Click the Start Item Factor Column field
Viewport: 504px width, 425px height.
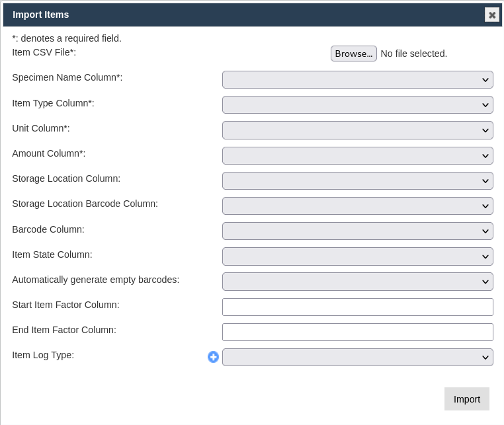(x=357, y=307)
